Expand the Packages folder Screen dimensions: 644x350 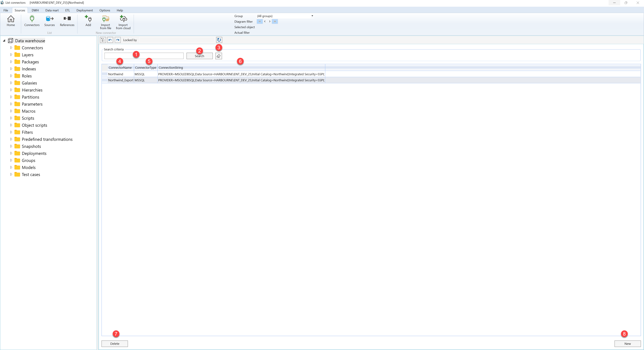coord(11,62)
